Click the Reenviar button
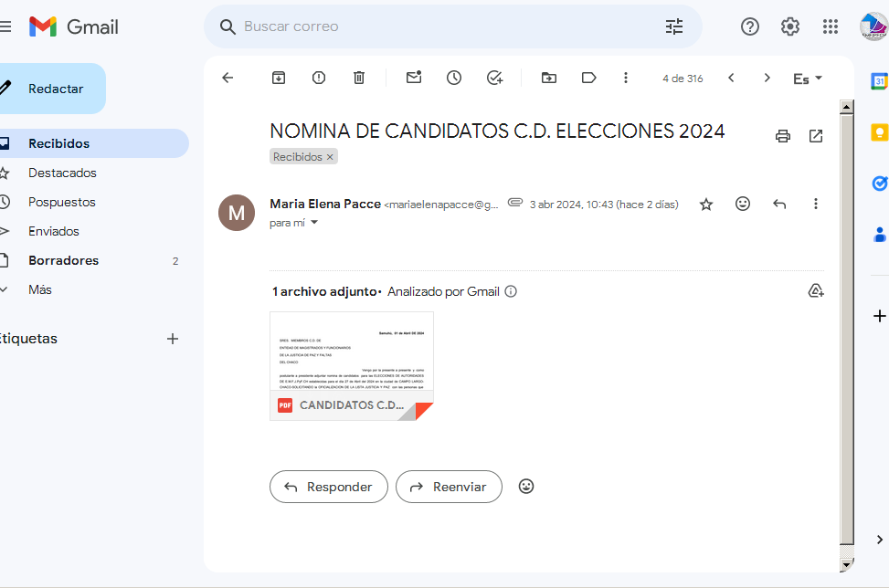The image size is (889, 588). 449,487
